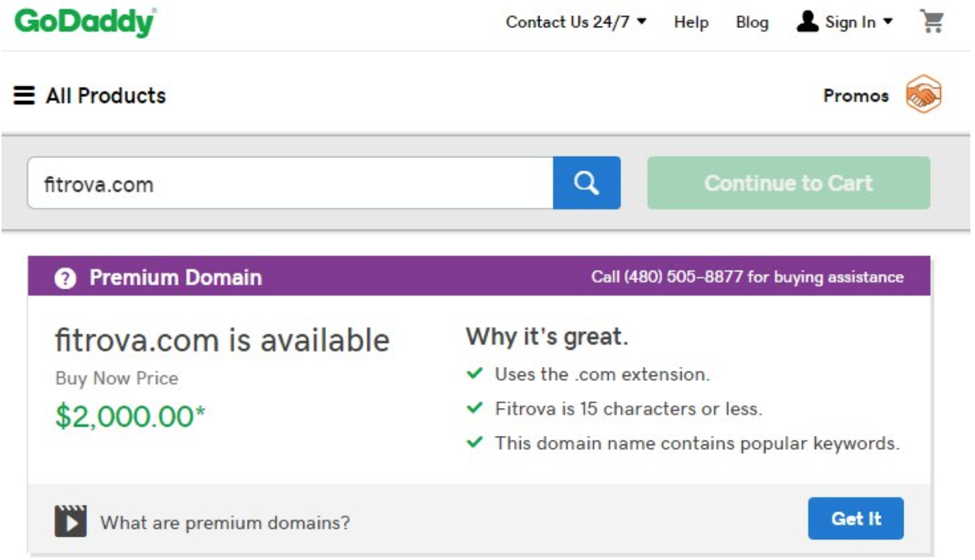
Task: Click the buying assistance phone number text
Action: pos(748,277)
